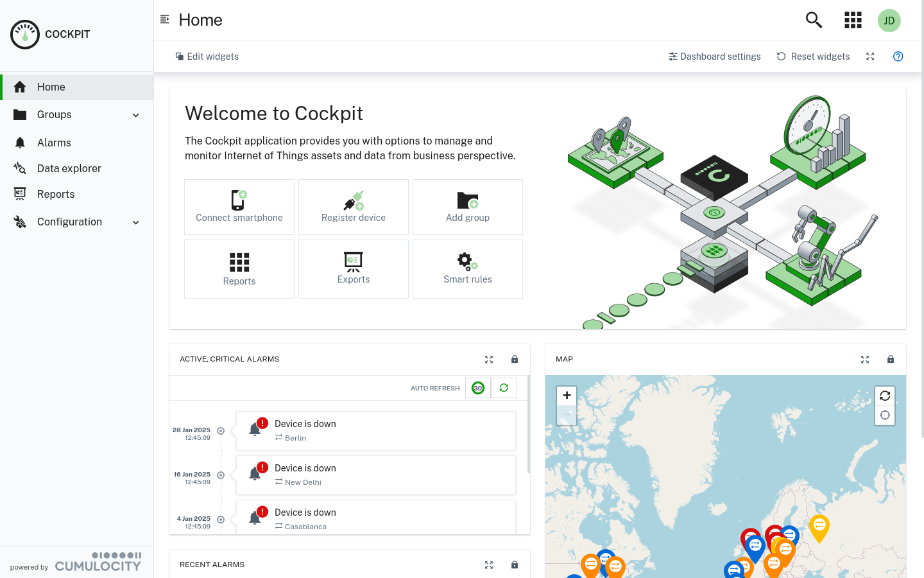924x578 pixels.
Task: Open the Home menu item in sidebar
Action: pos(51,87)
